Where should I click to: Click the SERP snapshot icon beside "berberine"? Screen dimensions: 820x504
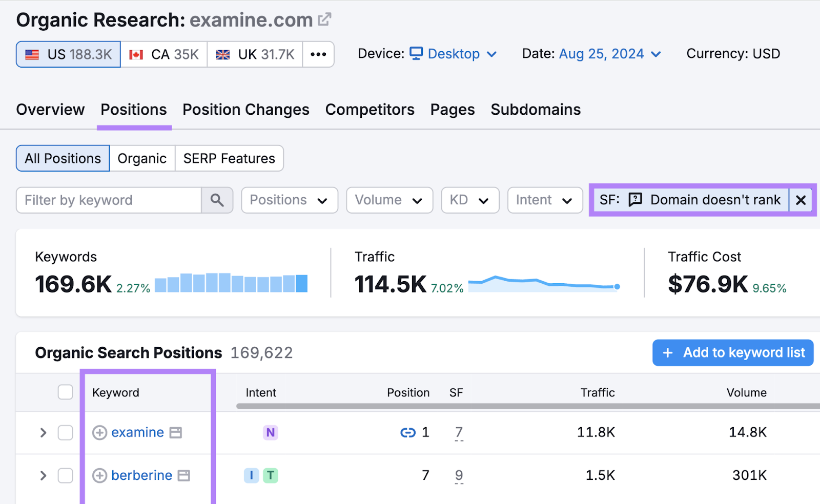pyautogui.click(x=182, y=476)
